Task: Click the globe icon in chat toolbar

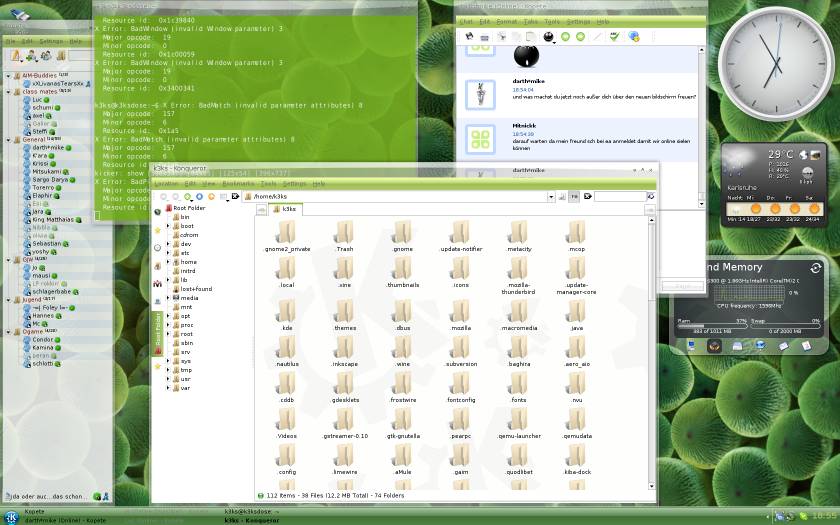Action: [x=634, y=36]
